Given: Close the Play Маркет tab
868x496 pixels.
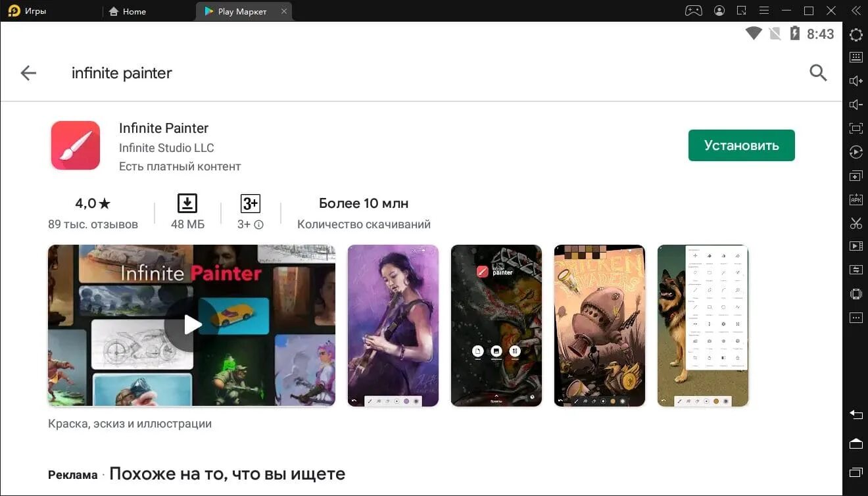Looking at the screenshot, I should pyautogui.click(x=284, y=11).
